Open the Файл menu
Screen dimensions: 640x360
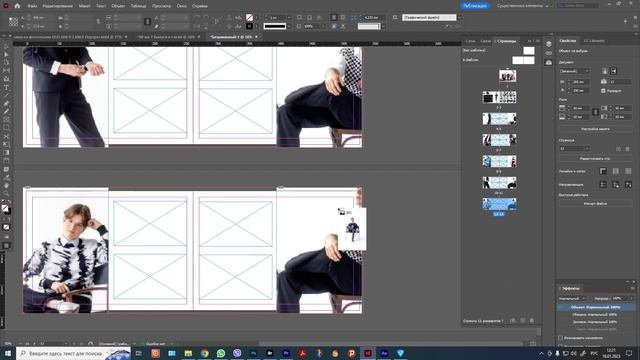pyautogui.click(x=32, y=6)
